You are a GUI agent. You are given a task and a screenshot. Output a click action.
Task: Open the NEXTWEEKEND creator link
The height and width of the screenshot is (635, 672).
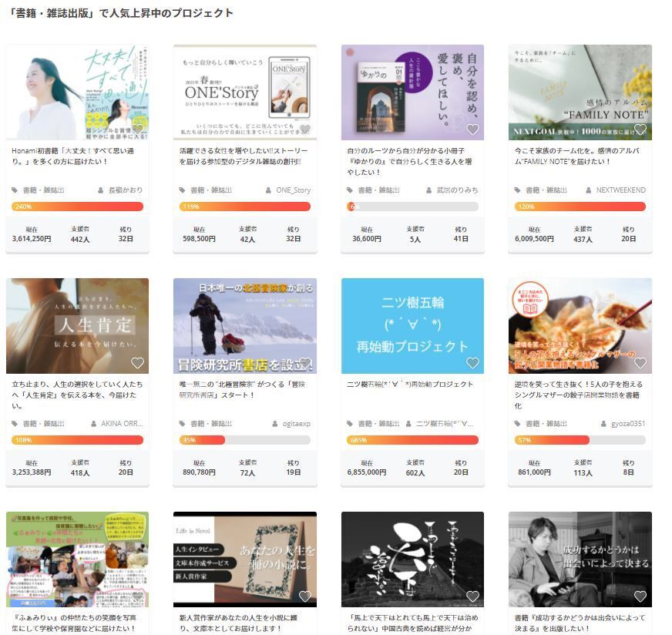point(620,190)
